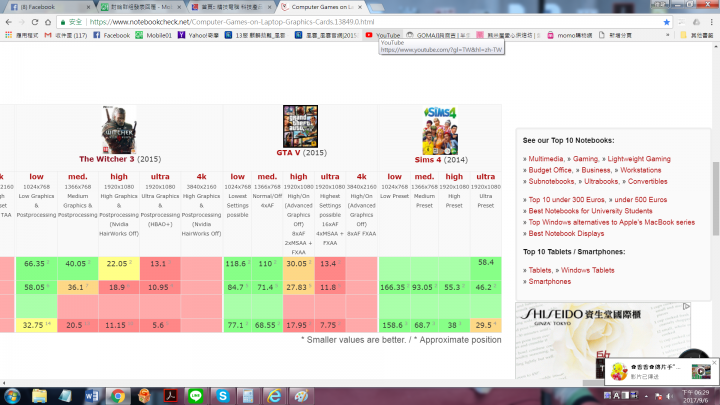
Task: Close the Computer Games tab
Action: pyautogui.click(x=360, y=7)
